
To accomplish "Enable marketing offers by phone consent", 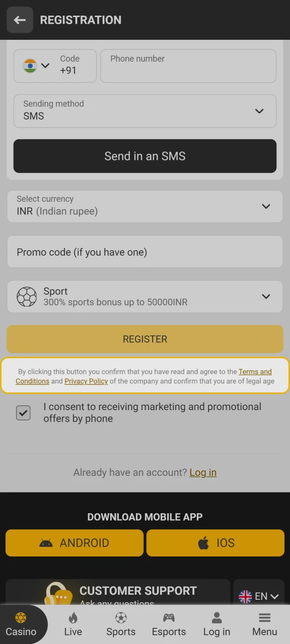I will (23, 413).
